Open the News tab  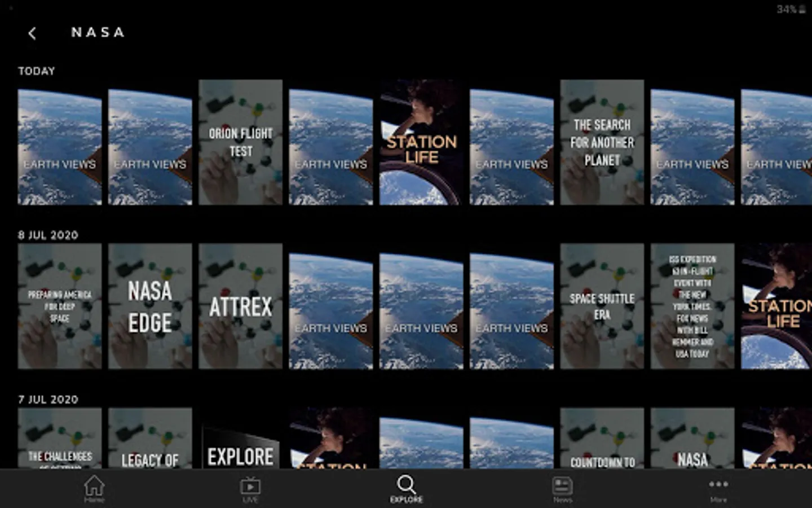[562, 489]
